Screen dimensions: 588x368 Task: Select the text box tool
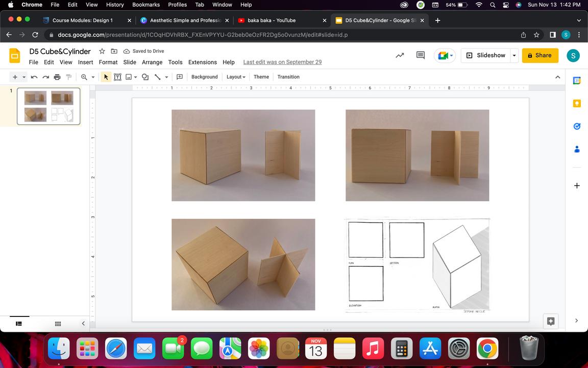[x=117, y=77]
